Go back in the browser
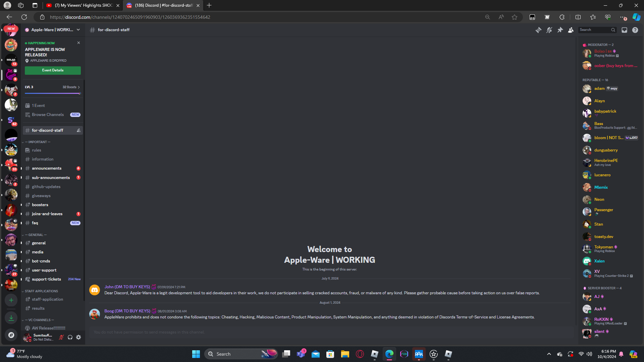Image resolution: width=644 pixels, height=362 pixels. tap(9, 17)
